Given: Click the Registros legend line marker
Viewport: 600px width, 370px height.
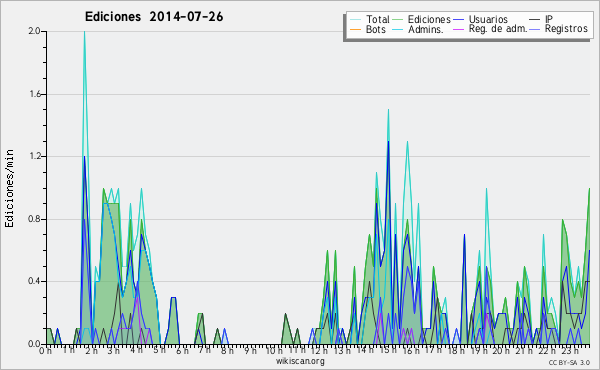Looking at the screenshot, I should 535,29.
